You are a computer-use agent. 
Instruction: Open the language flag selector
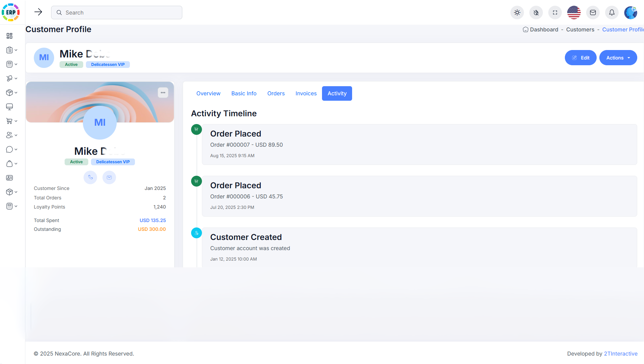(574, 12)
